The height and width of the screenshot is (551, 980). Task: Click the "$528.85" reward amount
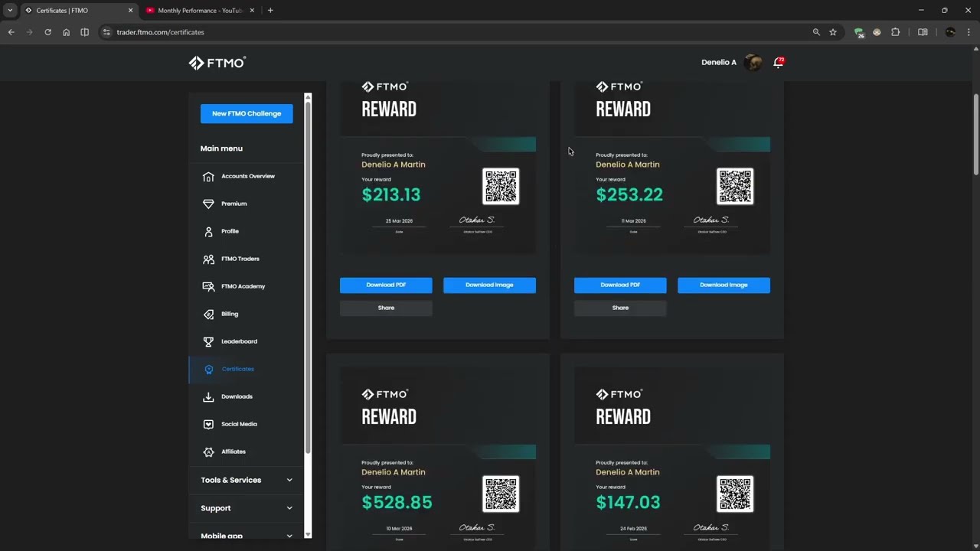(397, 503)
